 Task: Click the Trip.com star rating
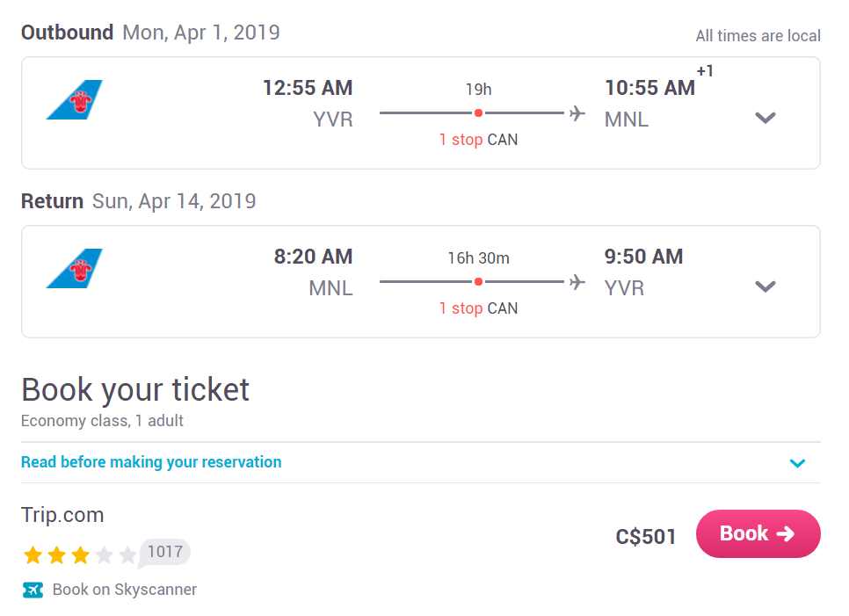[x=80, y=554]
